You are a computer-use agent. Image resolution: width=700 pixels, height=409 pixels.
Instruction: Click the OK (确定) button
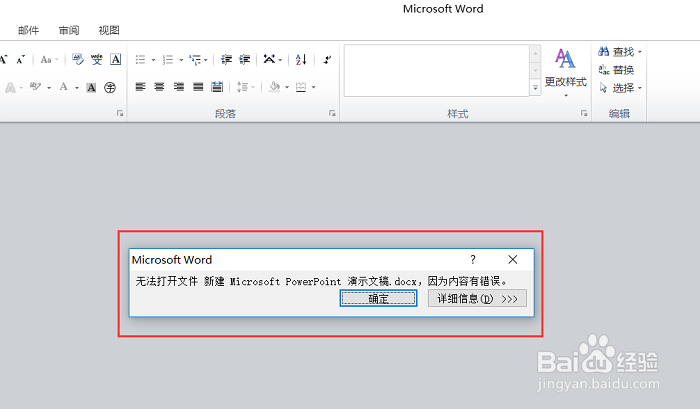point(379,298)
